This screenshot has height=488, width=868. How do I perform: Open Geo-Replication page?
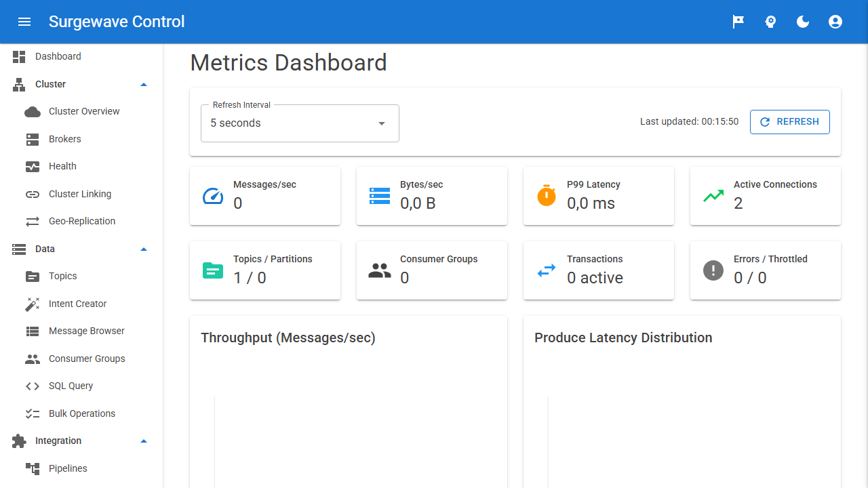point(81,222)
